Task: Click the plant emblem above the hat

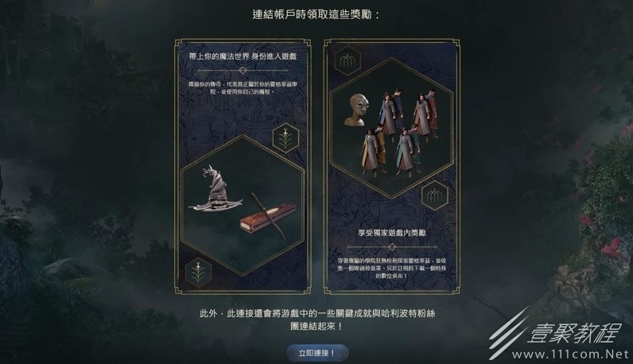Action: 285,137
